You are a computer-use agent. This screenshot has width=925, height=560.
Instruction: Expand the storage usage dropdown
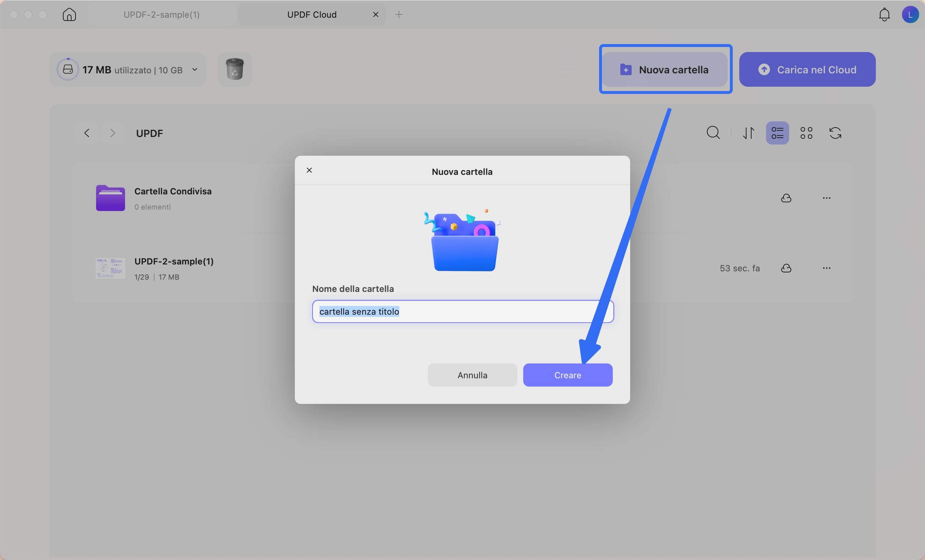coord(195,69)
